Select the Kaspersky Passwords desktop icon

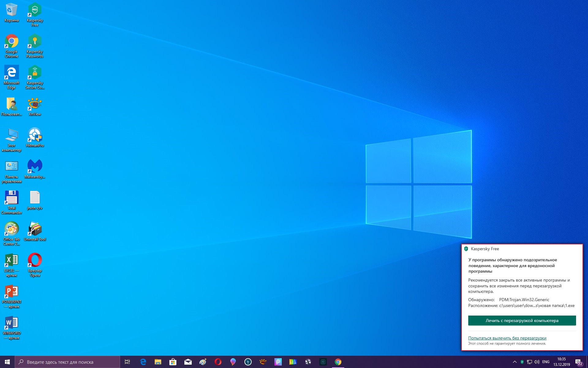pyautogui.click(x=35, y=45)
